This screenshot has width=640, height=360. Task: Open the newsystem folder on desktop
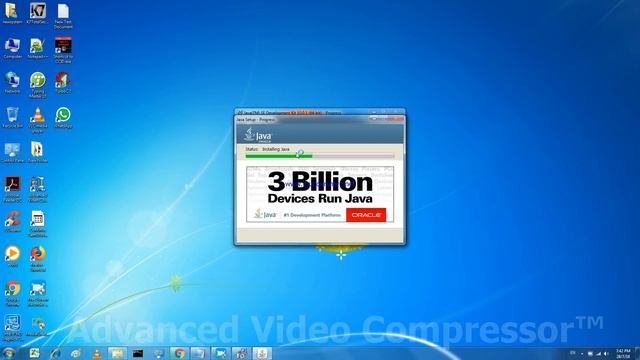12,13
